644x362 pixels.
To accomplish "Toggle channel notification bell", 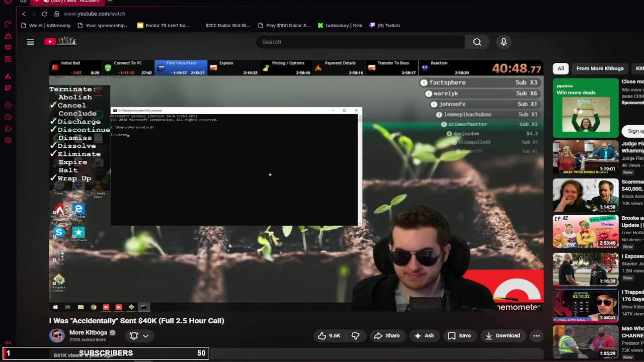I will [134, 335].
